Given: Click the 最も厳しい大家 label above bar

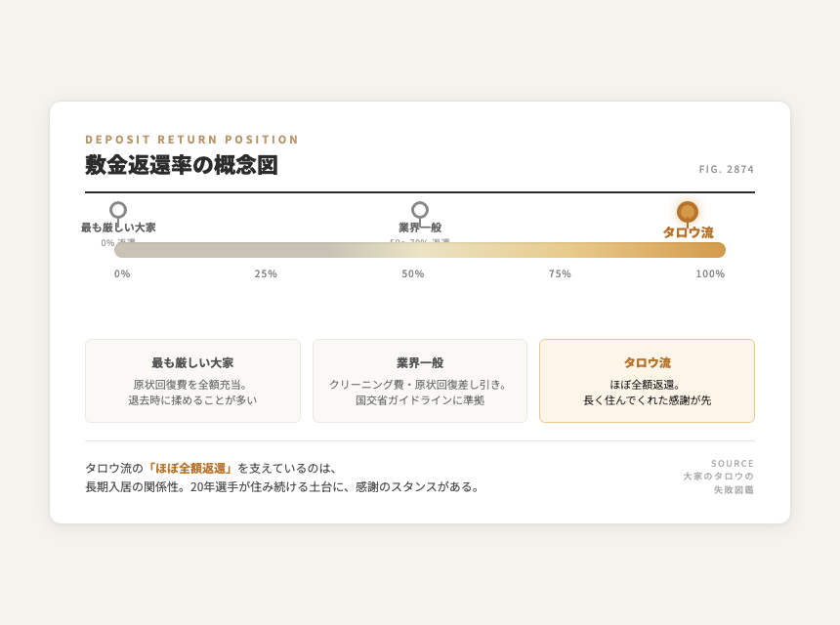Looking at the screenshot, I should pos(118,228).
